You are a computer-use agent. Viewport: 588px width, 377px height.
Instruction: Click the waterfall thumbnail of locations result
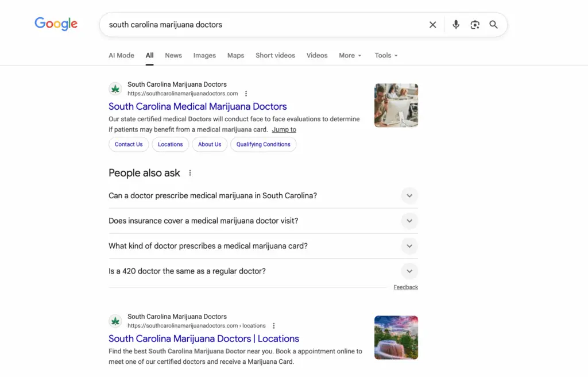396,337
